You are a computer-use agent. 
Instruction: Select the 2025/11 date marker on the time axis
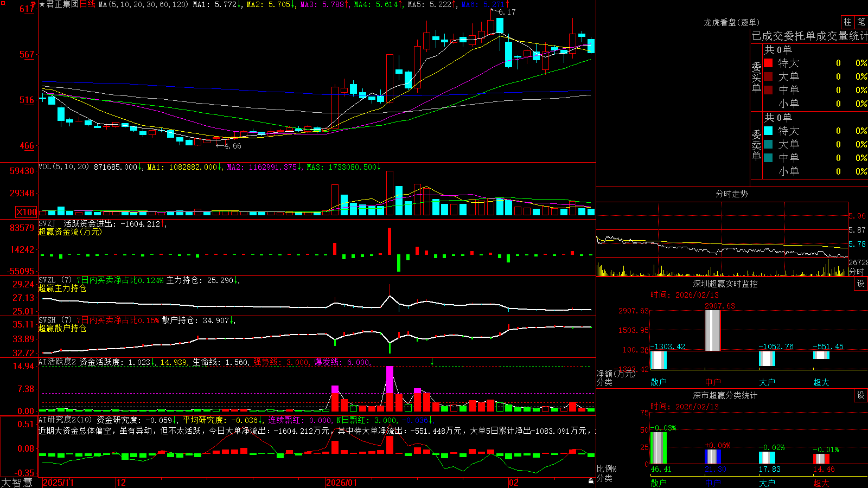[58, 483]
